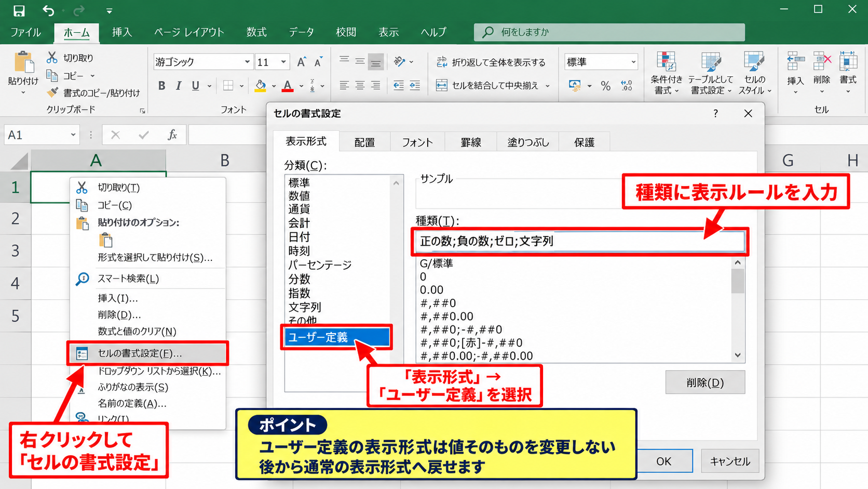Toggle Italic formatting
Screen dimensions: 868x489
178,86
